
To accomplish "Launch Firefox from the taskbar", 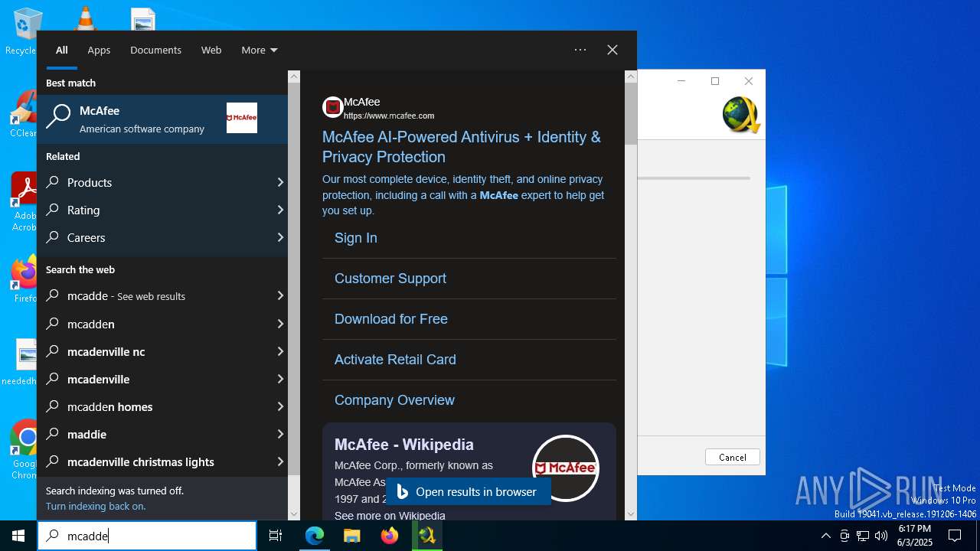I will pos(390,536).
